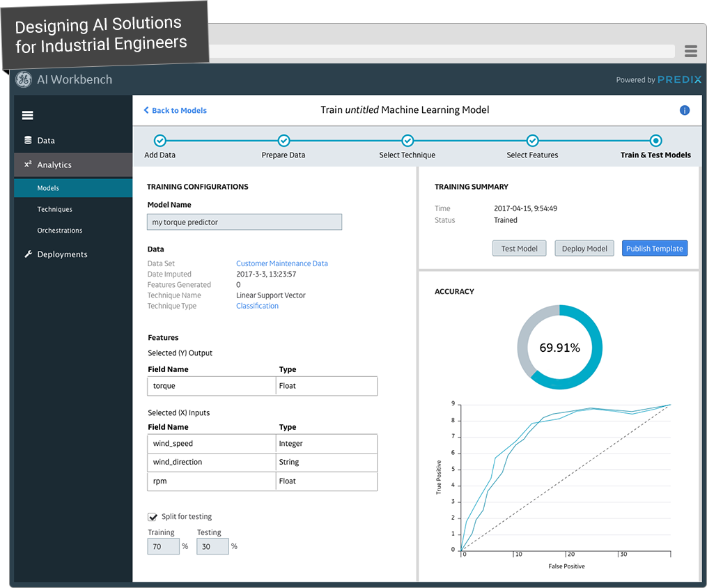
Task: Click the 69.91% accuracy donut chart
Action: 559,347
